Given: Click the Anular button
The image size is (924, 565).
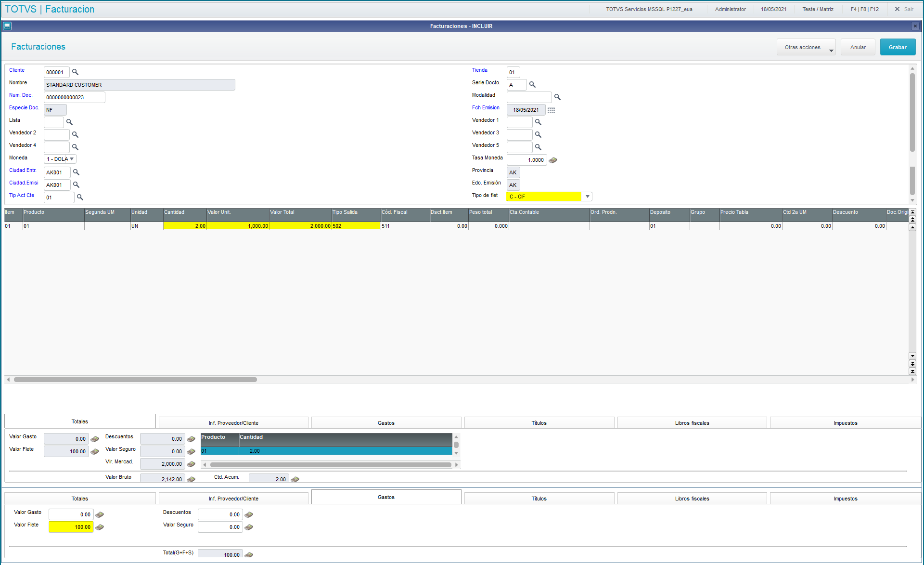Looking at the screenshot, I should tap(858, 47).
